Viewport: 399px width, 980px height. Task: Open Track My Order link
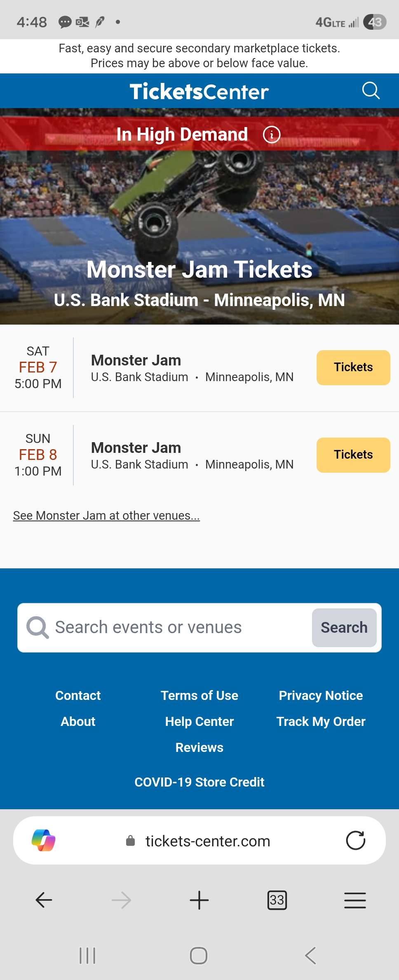(321, 721)
